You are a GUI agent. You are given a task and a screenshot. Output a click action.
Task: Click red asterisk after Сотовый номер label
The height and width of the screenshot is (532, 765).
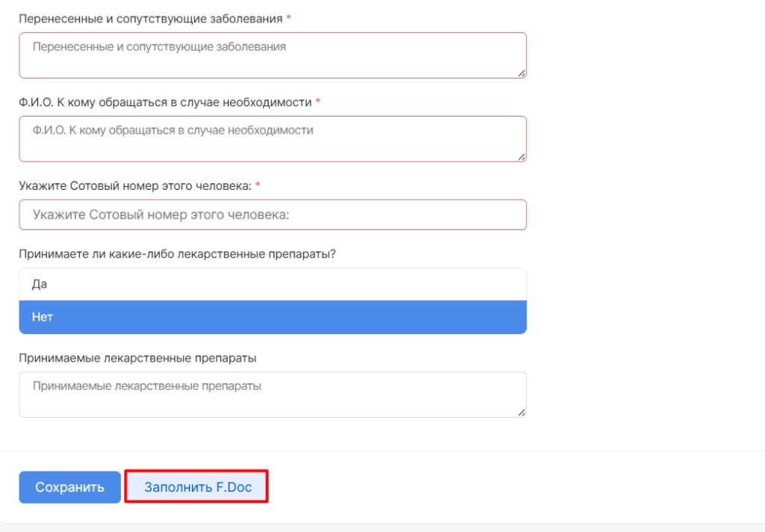point(258,185)
